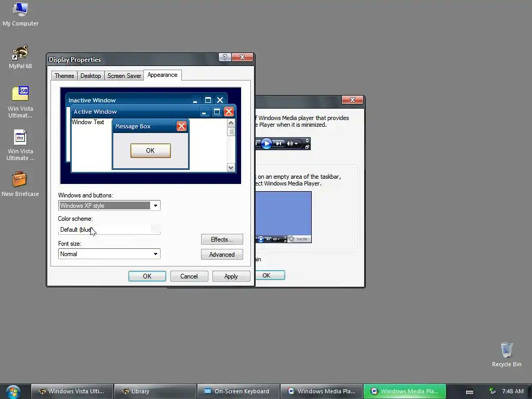Click the Message Box preview title
The image size is (532, 399).
132,126
